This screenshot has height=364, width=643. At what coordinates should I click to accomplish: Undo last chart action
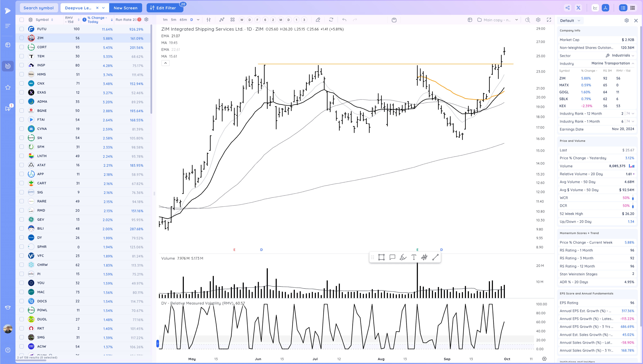coord(344,20)
